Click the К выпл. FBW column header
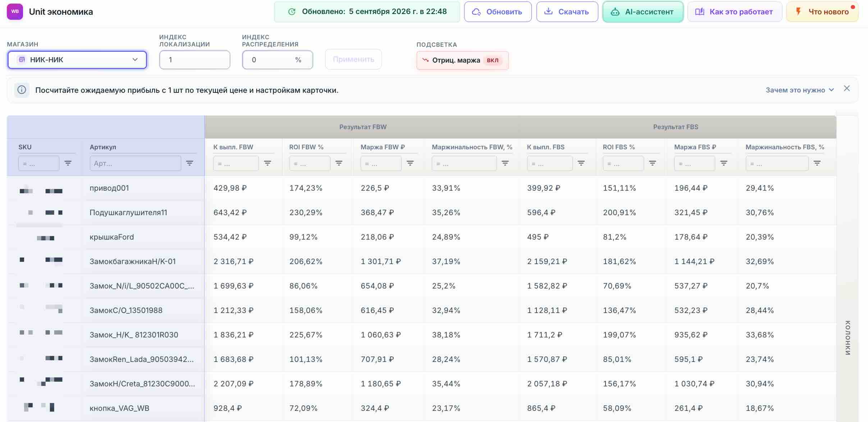Viewport: 868px width, 422px height. tap(233, 147)
